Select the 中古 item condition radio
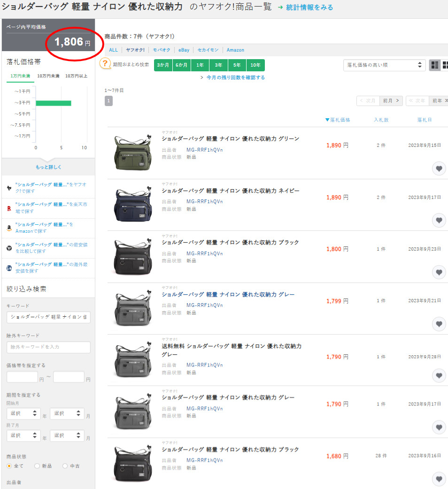The image size is (448, 489). 65,466
